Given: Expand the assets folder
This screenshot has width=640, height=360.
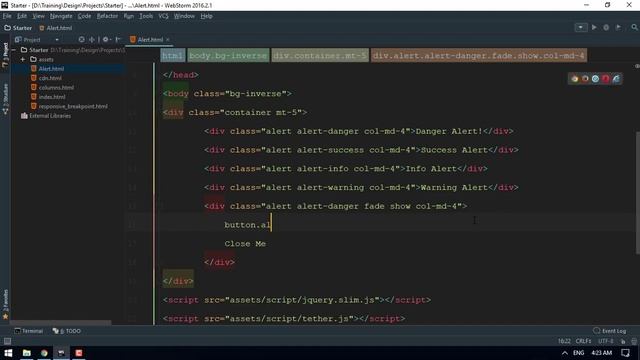Looking at the screenshot, I should click(x=23, y=59).
